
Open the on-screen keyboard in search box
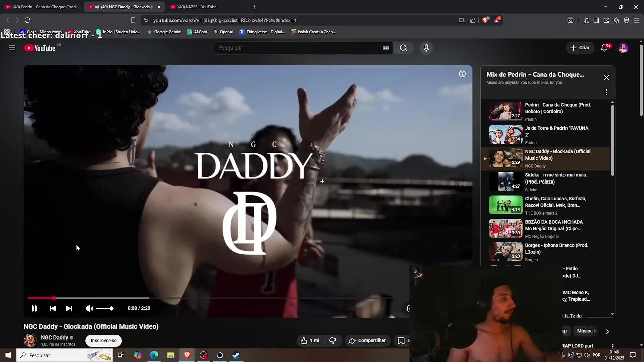pyautogui.click(x=386, y=48)
